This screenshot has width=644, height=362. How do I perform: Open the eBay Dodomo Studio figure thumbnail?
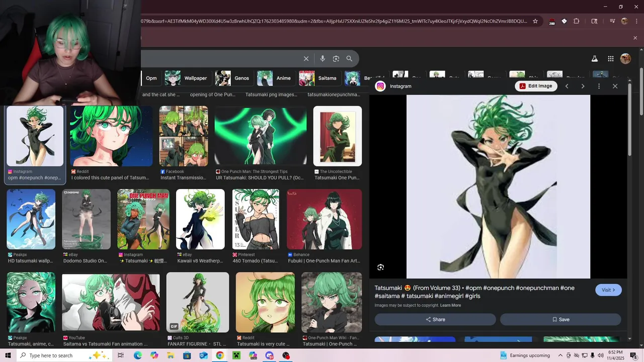tap(86, 219)
